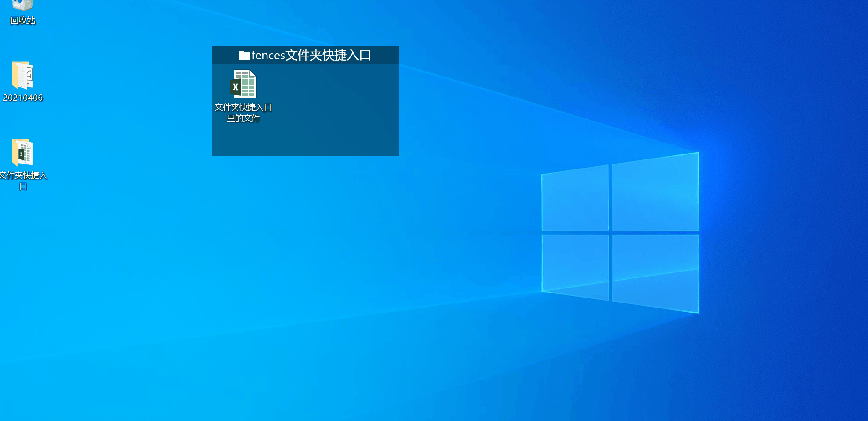Click the dark header bar of the fence
The image size is (868, 421).
pyautogui.click(x=305, y=55)
